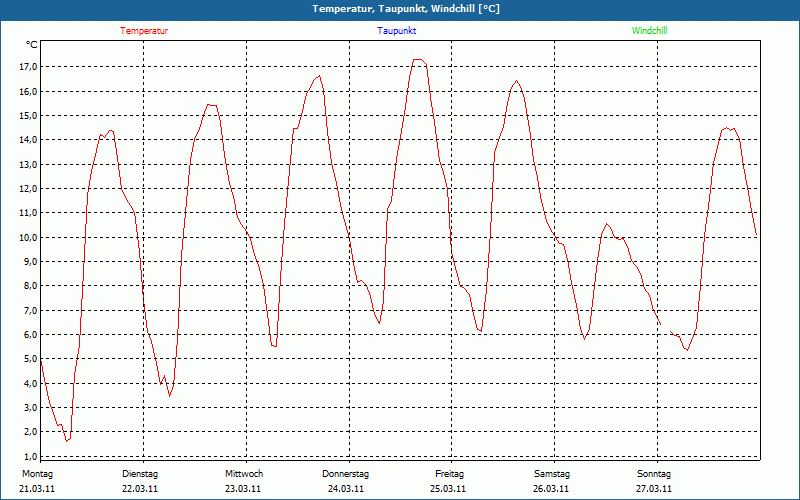The image size is (800, 500).
Task: Select the 12,0 y-axis value
Action: pyautogui.click(x=28, y=188)
